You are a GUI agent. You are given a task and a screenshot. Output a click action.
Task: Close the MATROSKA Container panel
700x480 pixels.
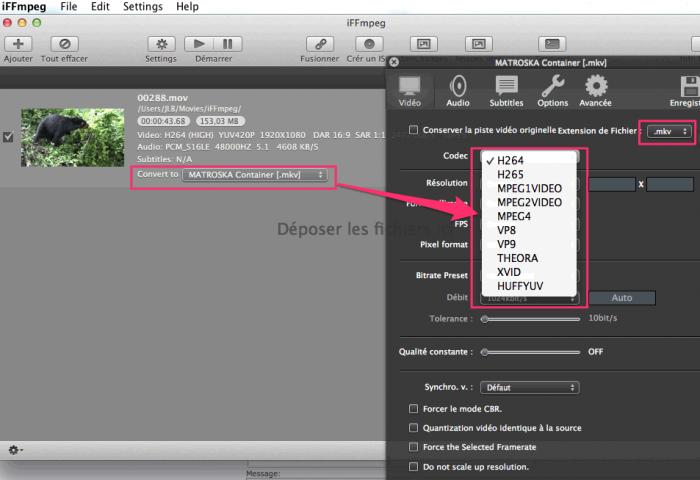(394, 62)
